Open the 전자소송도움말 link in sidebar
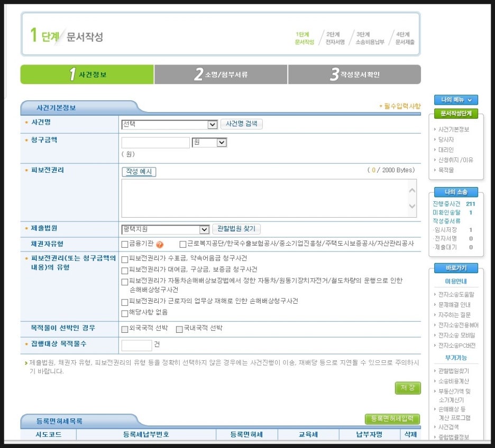 [456, 294]
